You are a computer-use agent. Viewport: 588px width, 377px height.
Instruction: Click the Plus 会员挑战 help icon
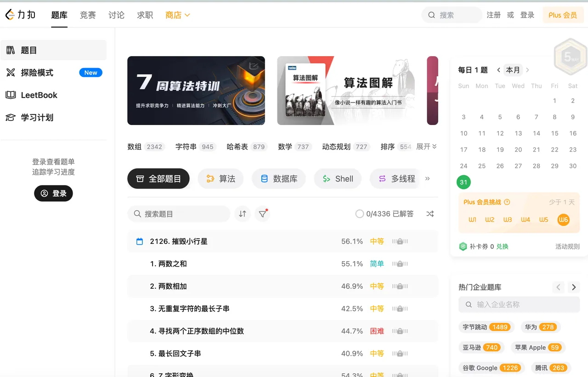pos(507,202)
